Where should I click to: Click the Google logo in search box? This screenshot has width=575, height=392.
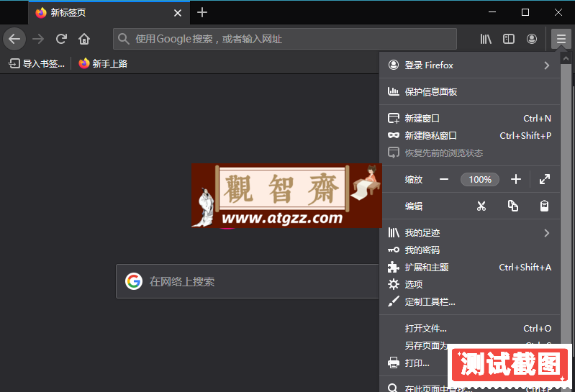pos(134,281)
